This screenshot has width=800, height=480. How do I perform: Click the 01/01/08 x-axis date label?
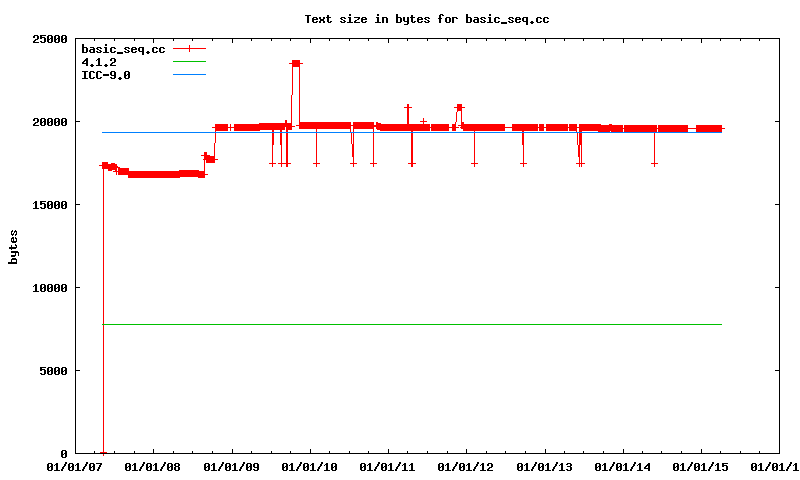click(153, 466)
